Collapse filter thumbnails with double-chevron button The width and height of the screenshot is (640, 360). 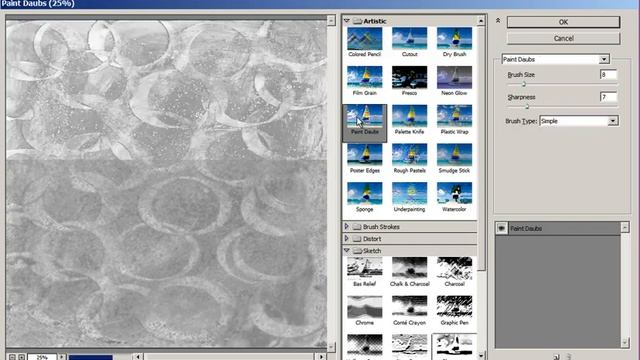(498, 20)
